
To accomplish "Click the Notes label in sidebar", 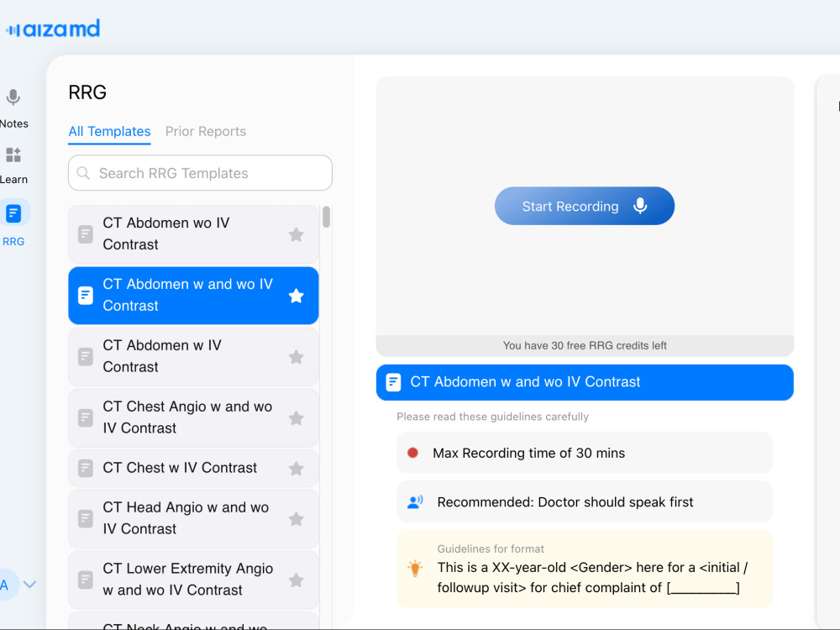I will click(x=14, y=123).
